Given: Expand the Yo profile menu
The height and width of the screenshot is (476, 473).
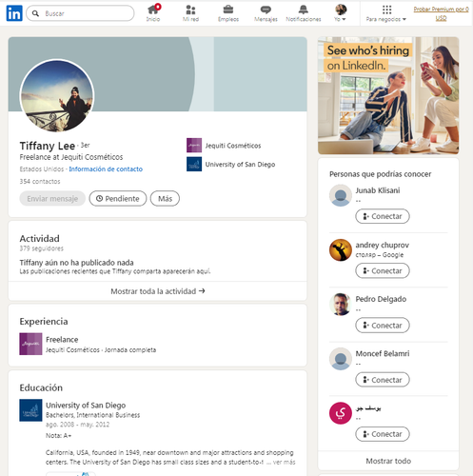Looking at the screenshot, I should pyautogui.click(x=341, y=13).
